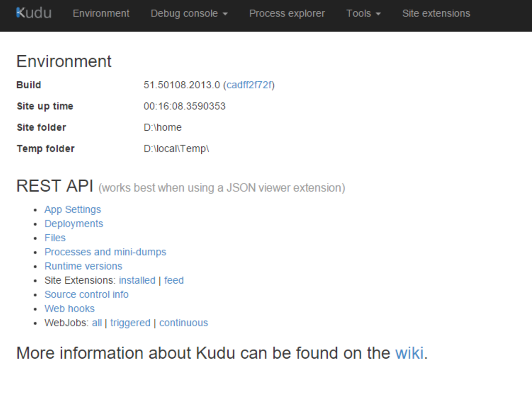This screenshot has height=405, width=532.
Task: Click the Build label
Action: click(x=29, y=84)
